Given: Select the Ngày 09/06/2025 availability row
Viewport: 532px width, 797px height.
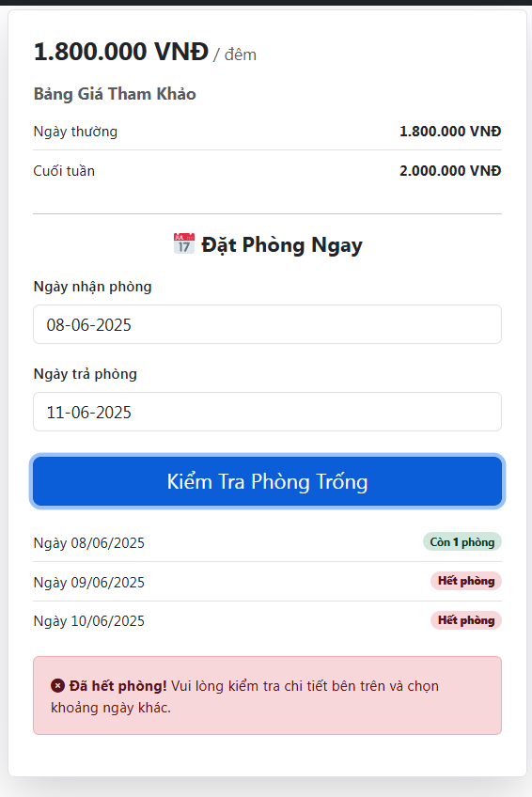Looking at the screenshot, I should point(267,582).
